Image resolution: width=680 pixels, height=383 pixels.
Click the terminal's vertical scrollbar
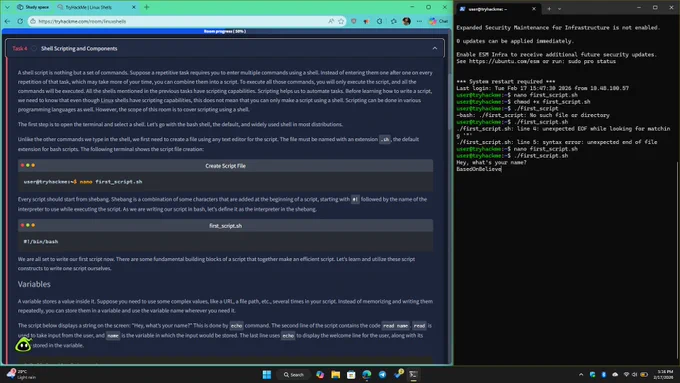click(x=677, y=260)
